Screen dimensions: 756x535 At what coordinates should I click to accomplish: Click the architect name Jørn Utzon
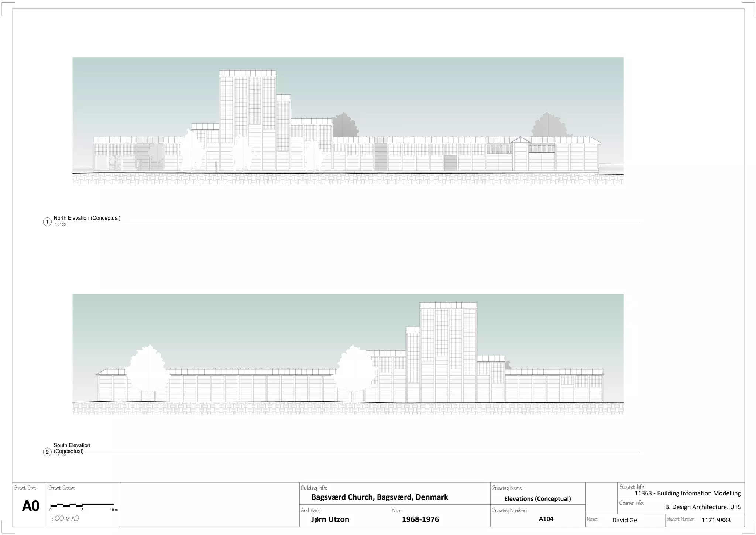point(330,519)
